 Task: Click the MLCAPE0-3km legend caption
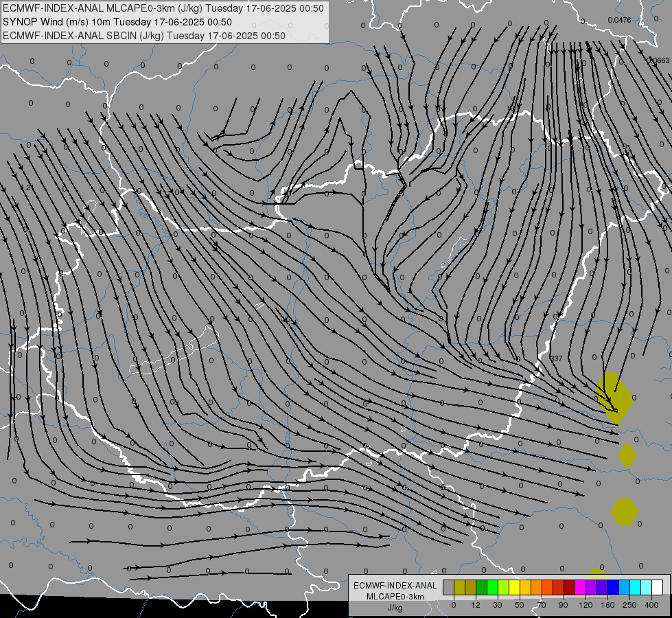point(395,597)
